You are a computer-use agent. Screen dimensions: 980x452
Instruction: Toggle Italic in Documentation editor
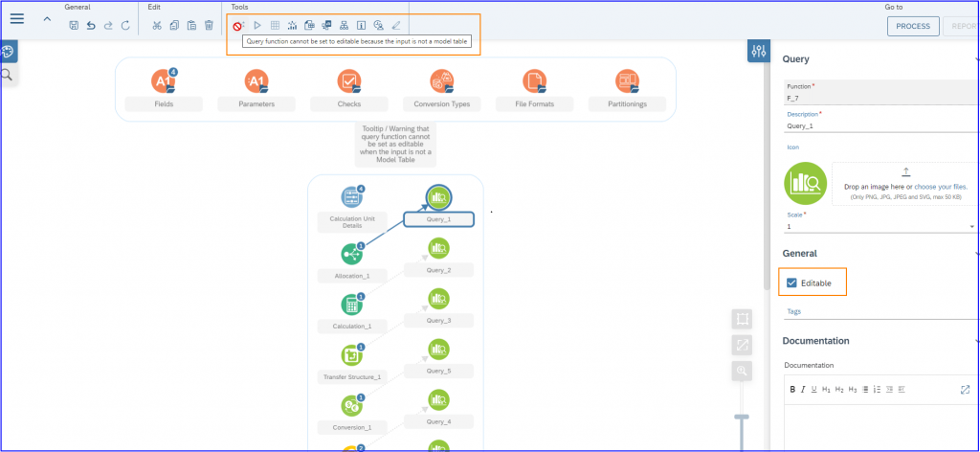click(803, 390)
